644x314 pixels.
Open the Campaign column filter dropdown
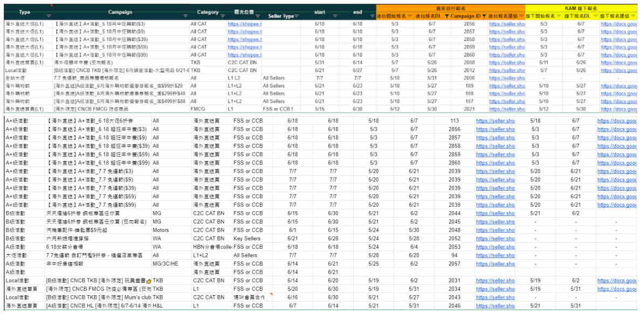coord(185,16)
